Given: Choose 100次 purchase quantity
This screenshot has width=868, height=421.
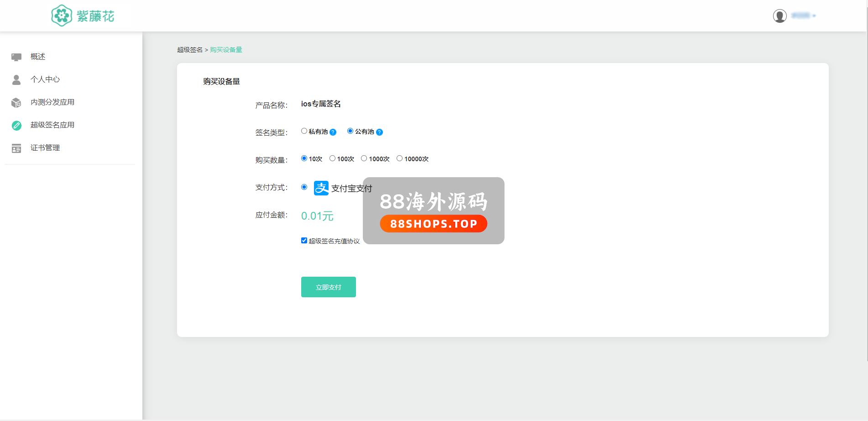Looking at the screenshot, I should point(332,158).
